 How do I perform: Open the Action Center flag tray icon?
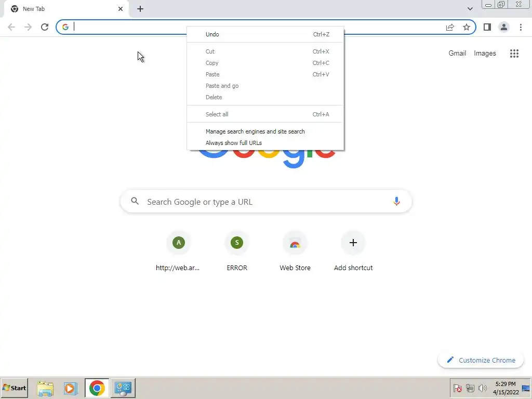pyautogui.click(x=457, y=388)
